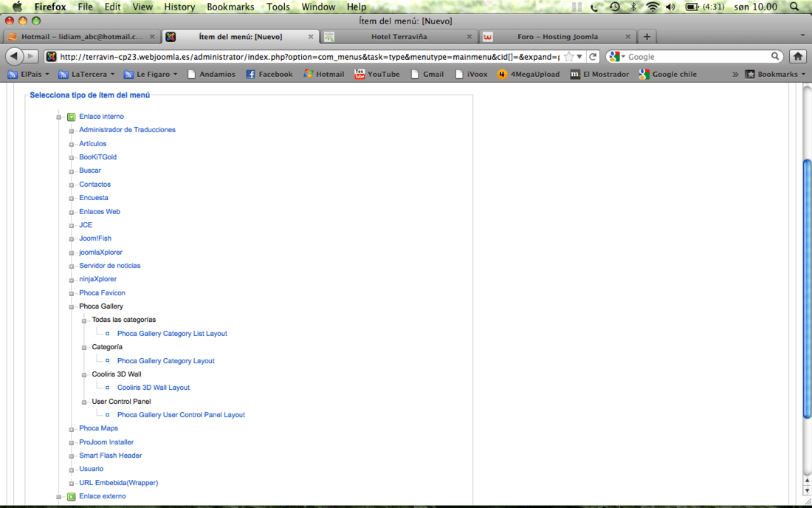Screen dimensions: 812x508
Task: Collapse User Control Panel node
Action: [x=84, y=402]
